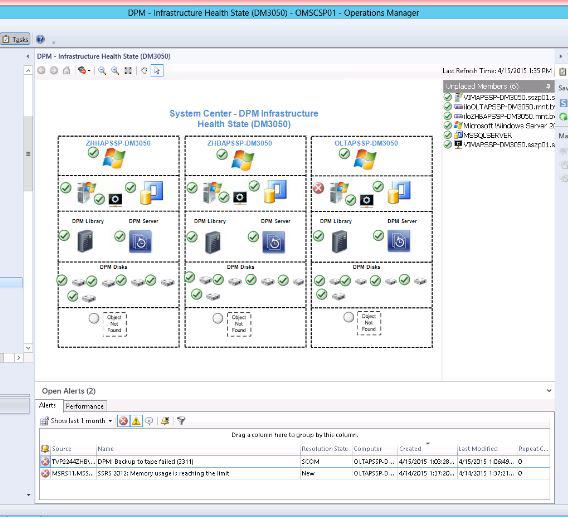Click the Forward navigation arrow in the diagram toolbar

point(54,71)
